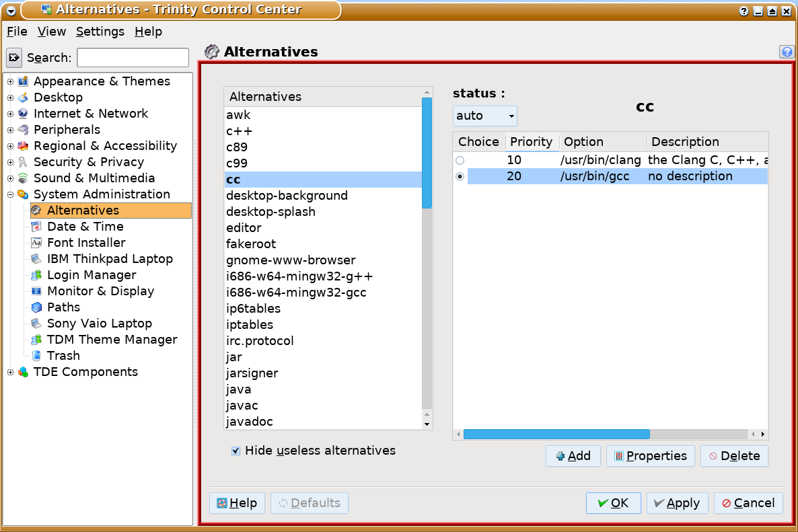Image resolution: width=798 pixels, height=532 pixels.
Task: Enable the clang choice radio button
Action: (460, 159)
